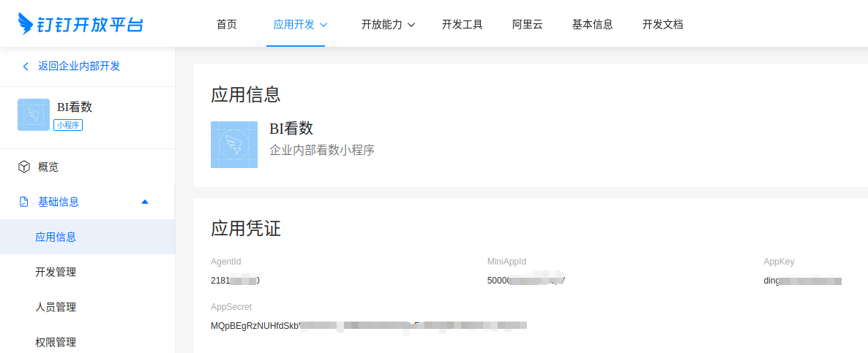Select 概览 in the sidebar
This screenshot has width=868, height=353.
pyautogui.click(x=48, y=167)
